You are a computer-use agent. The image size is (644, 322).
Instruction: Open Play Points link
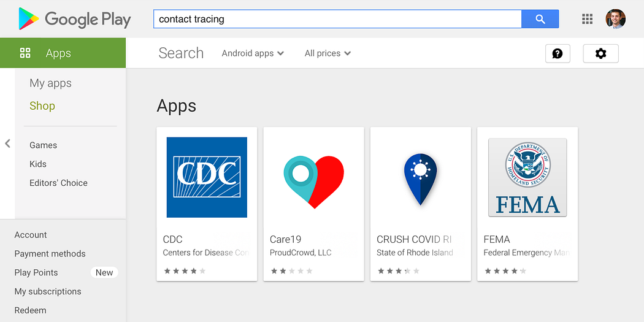pyautogui.click(x=36, y=273)
